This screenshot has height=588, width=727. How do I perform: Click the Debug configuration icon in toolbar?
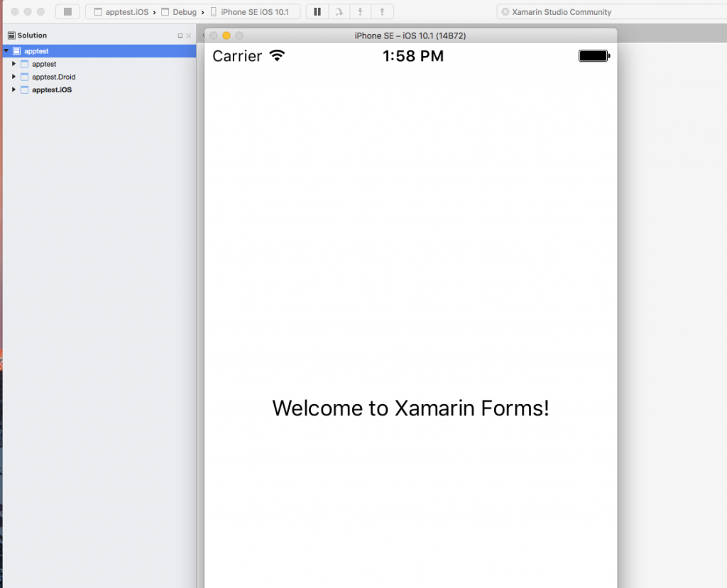pyautogui.click(x=165, y=12)
